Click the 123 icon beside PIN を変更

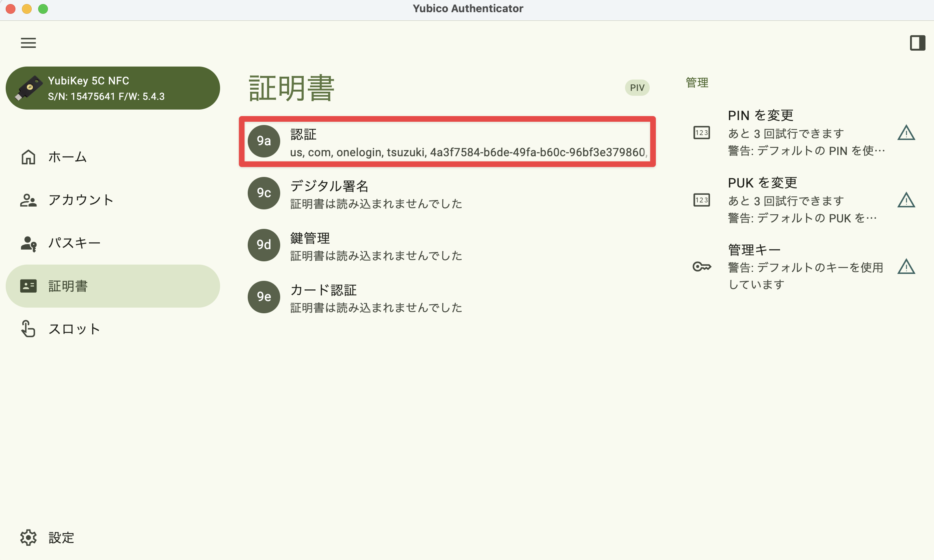click(701, 133)
